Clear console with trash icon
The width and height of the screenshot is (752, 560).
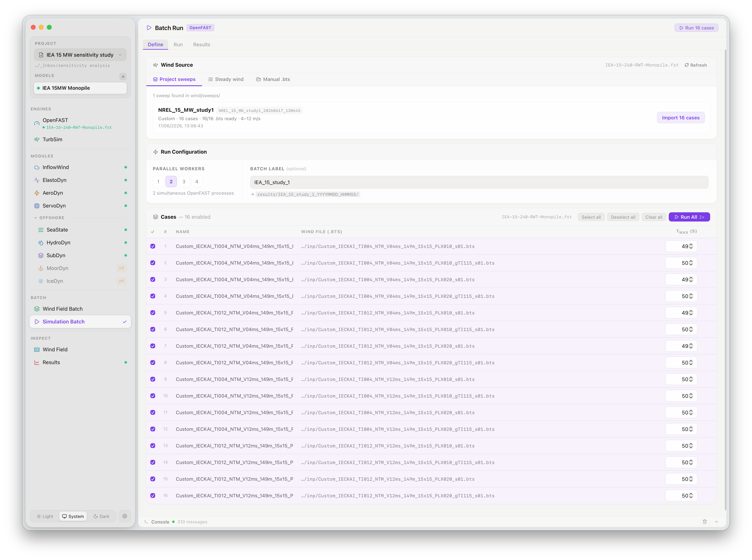705,522
